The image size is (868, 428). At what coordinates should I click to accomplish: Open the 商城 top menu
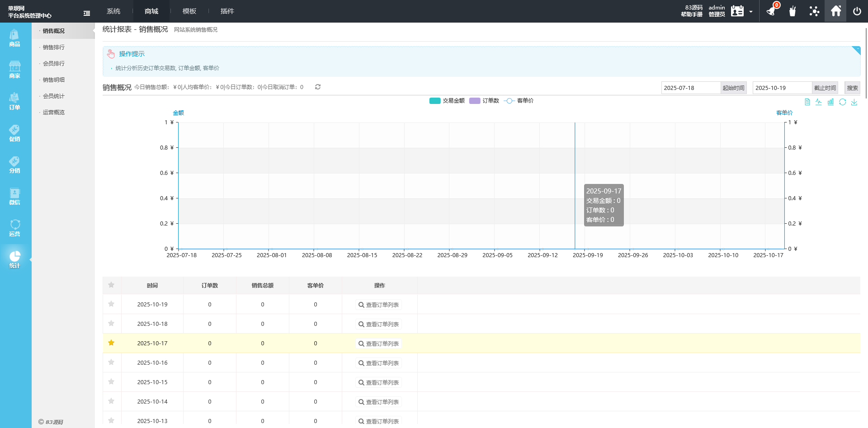click(x=151, y=11)
